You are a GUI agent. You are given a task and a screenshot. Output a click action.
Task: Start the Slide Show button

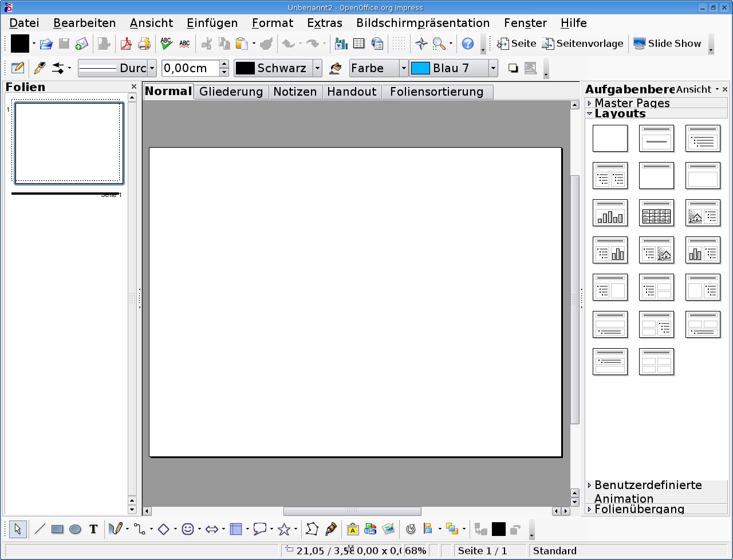pyautogui.click(x=667, y=44)
